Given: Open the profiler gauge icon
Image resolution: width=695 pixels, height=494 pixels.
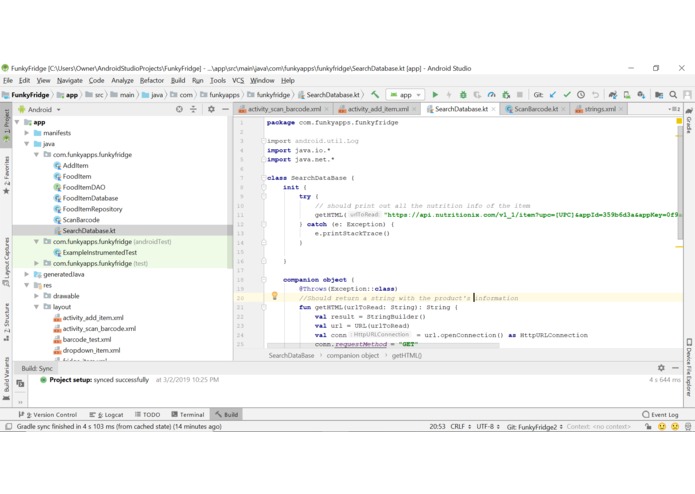Looking at the screenshot, I should point(491,94).
